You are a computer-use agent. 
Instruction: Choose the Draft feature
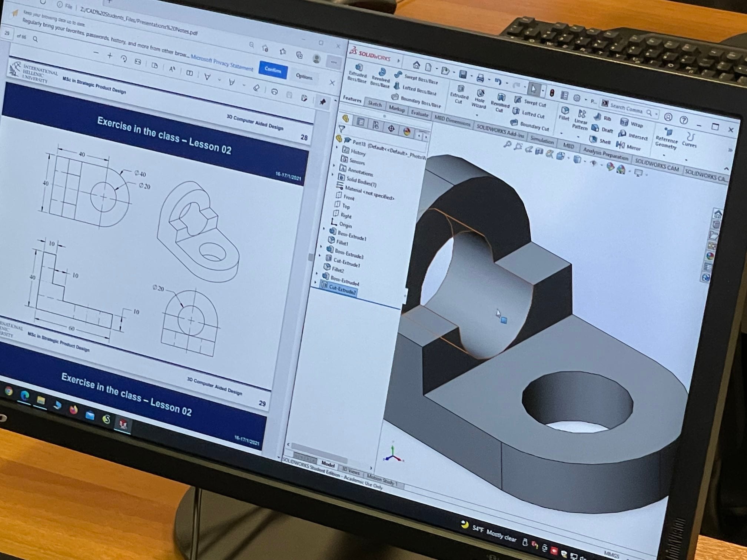pos(602,129)
